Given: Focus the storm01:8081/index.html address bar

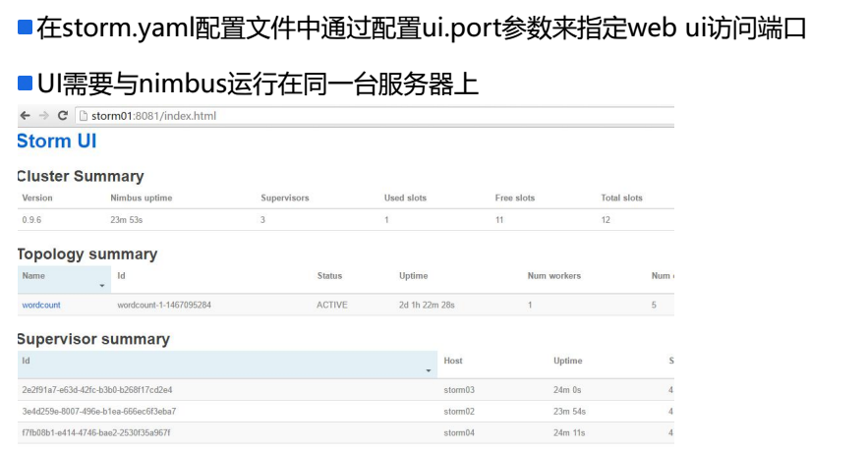Looking at the screenshot, I should (375, 116).
